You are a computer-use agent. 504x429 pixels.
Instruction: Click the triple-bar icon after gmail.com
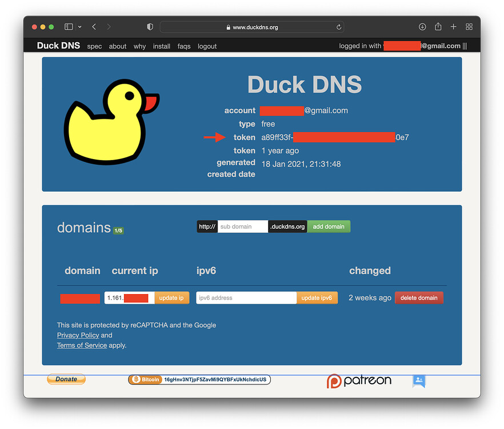point(465,46)
